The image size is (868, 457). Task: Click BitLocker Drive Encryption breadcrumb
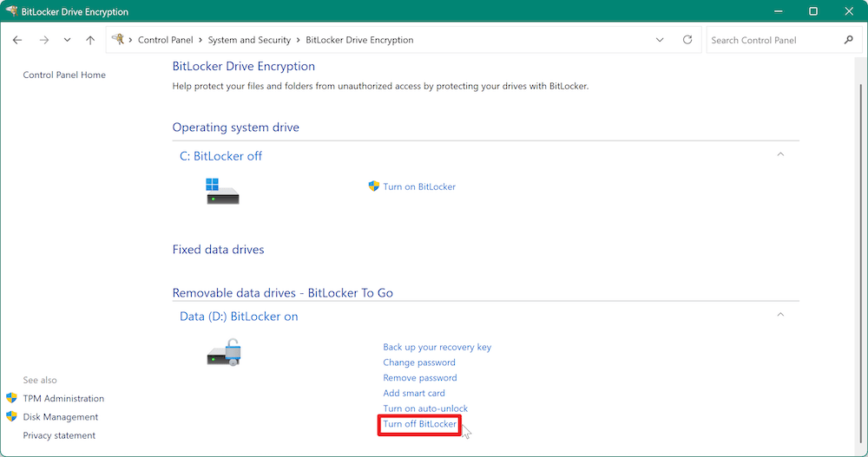[360, 40]
